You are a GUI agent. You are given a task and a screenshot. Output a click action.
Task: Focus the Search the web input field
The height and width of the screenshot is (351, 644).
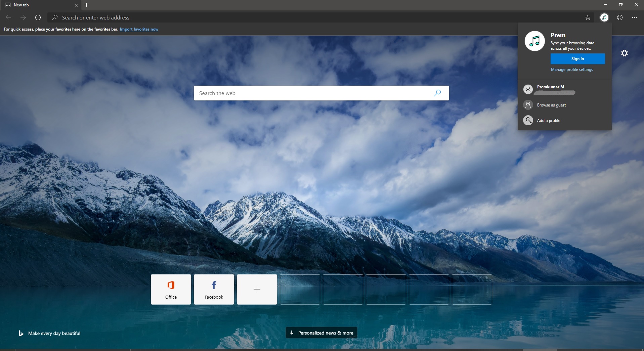tap(312, 93)
